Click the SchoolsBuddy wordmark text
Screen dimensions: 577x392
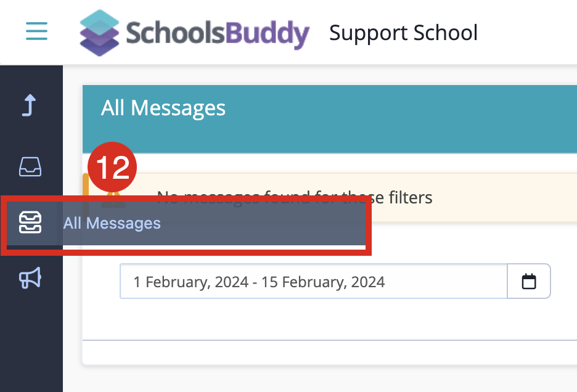217,33
